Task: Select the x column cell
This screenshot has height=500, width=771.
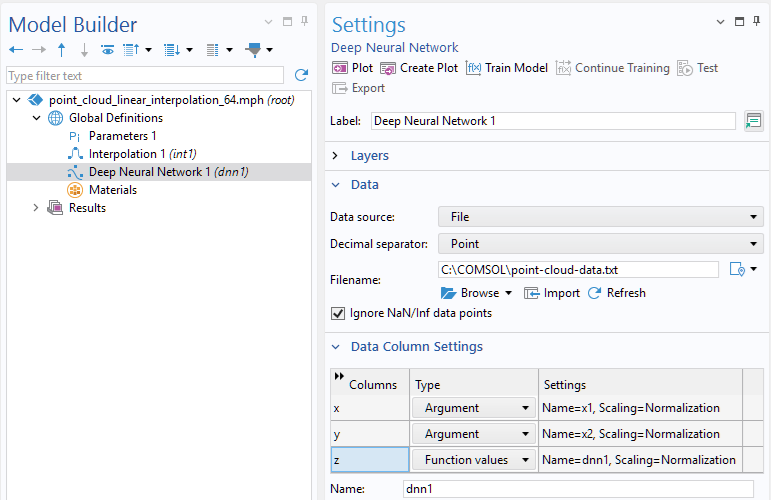Action: pos(370,408)
